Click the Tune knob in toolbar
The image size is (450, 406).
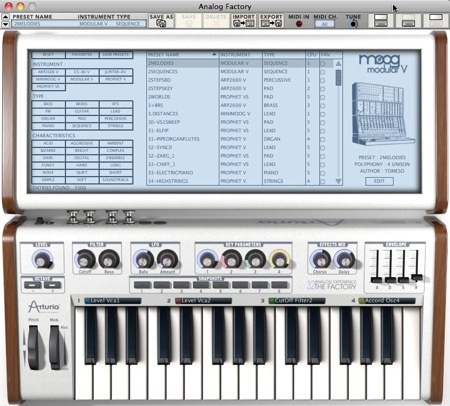353,24
